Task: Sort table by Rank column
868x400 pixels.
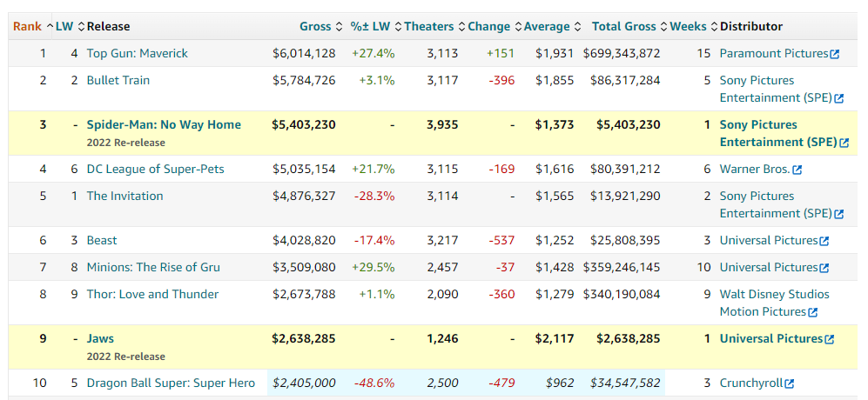Action: [x=31, y=27]
